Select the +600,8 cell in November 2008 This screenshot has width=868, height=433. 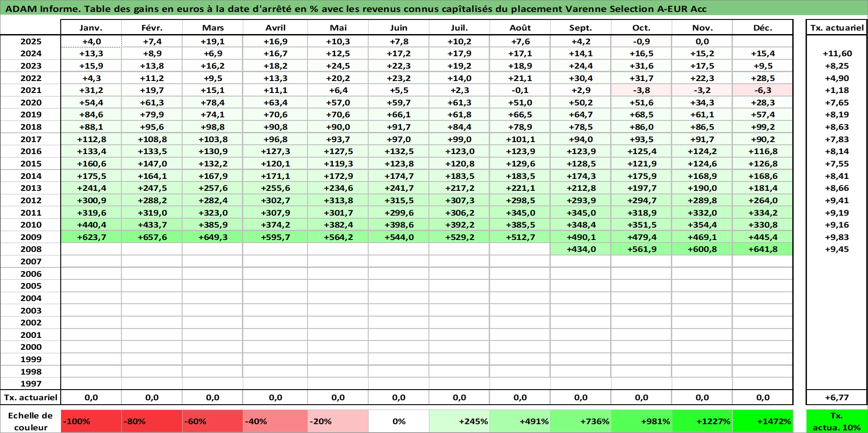coord(702,249)
